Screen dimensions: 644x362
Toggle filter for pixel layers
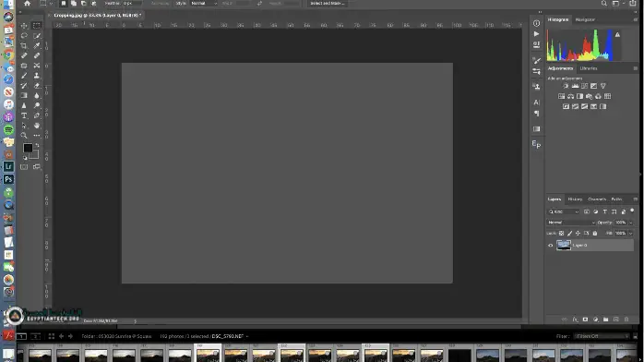click(x=587, y=211)
